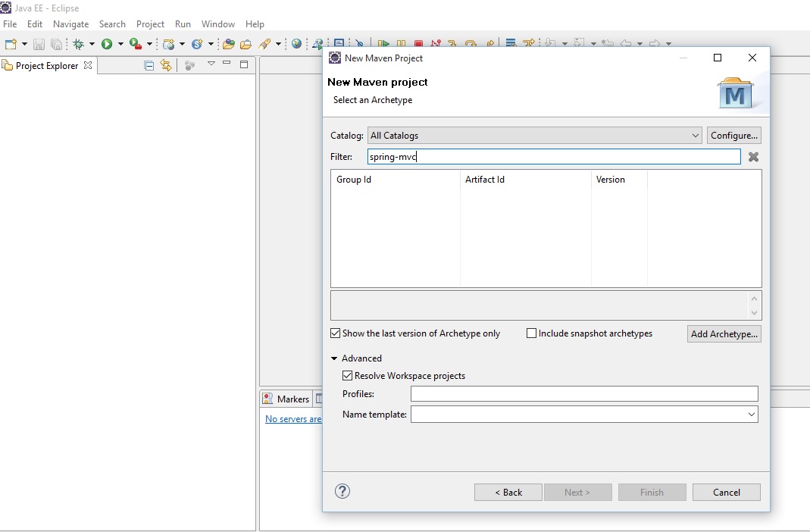This screenshot has width=810, height=532.
Task: Clear the archetype filter with X icon
Action: [754, 157]
